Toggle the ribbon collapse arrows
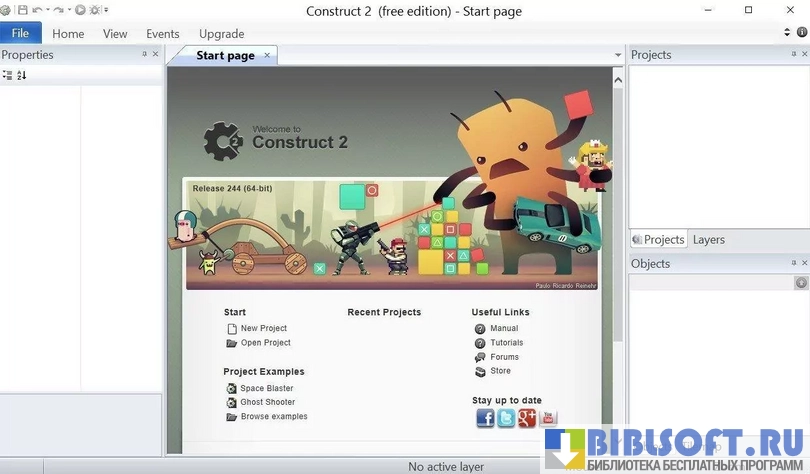Screen dimensions: 810x474 [x=788, y=33]
